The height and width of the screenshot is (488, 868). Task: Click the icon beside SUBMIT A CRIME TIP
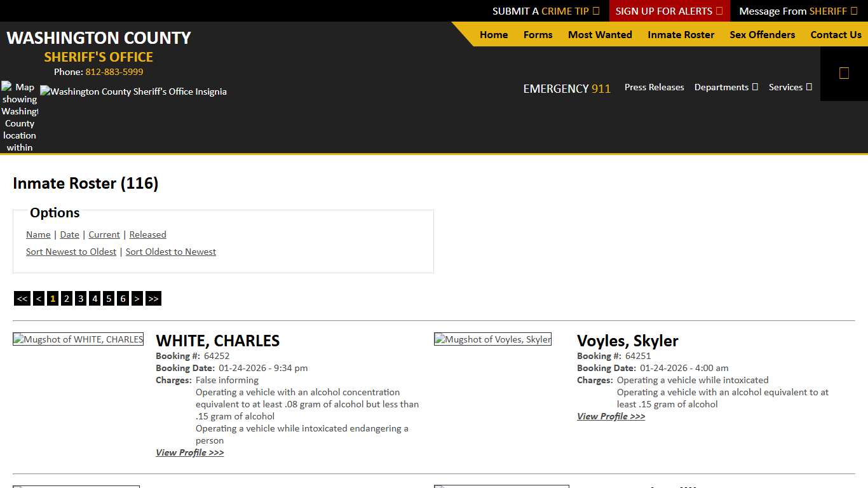[596, 11]
